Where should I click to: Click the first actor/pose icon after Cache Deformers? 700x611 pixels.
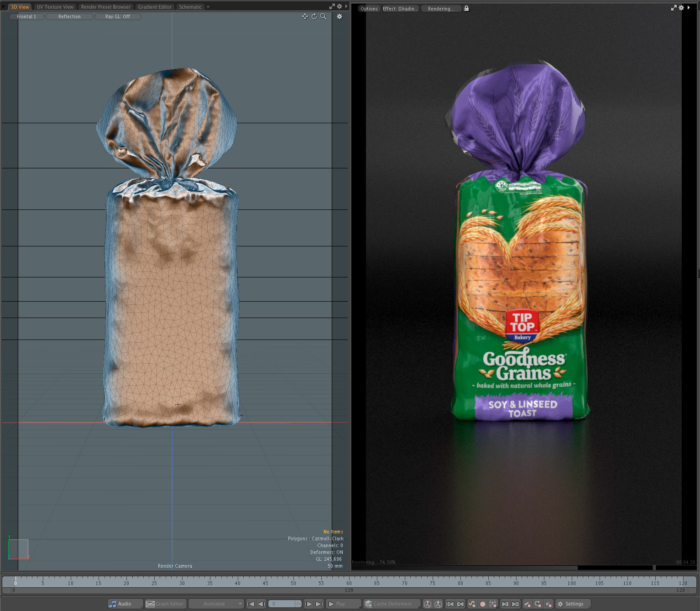click(x=428, y=604)
